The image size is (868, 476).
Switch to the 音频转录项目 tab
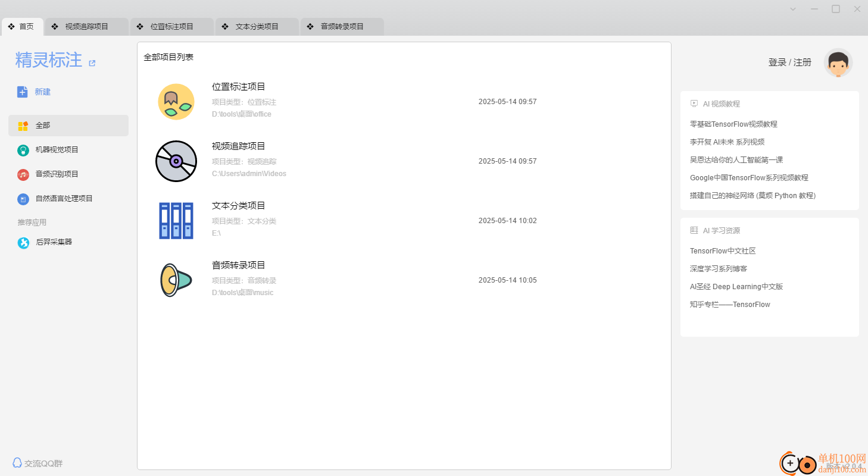[342, 27]
